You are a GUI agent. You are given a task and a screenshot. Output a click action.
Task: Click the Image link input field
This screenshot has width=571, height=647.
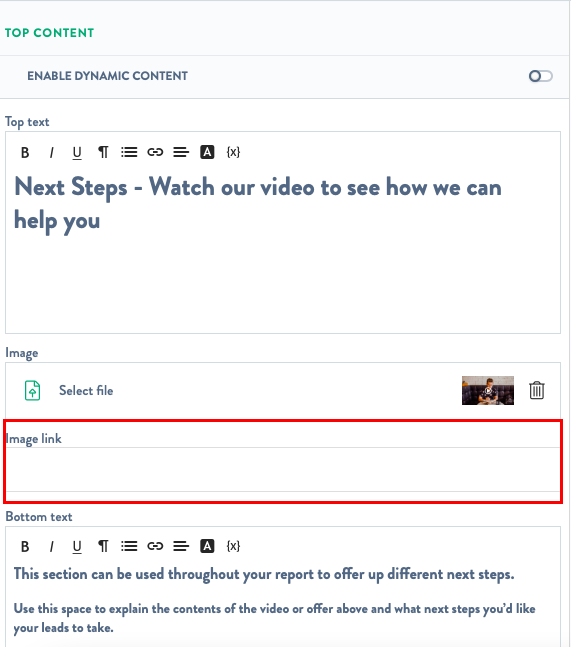(x=283, y=469)
